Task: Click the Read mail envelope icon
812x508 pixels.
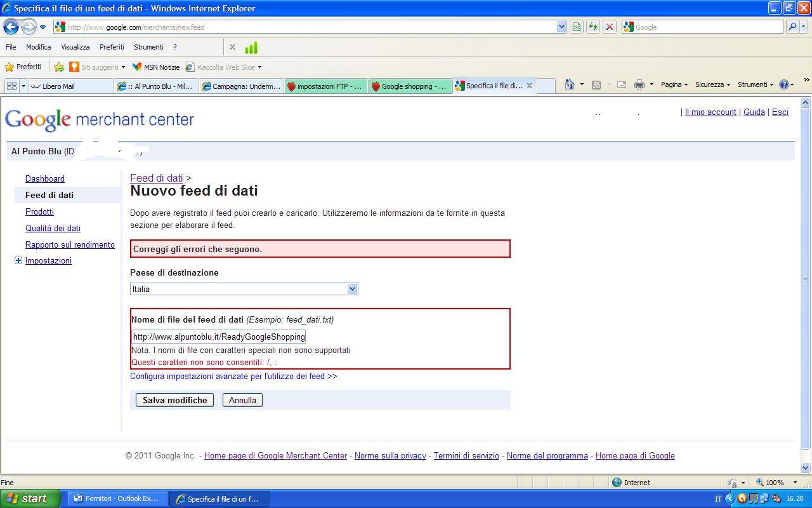Action: 622,85
